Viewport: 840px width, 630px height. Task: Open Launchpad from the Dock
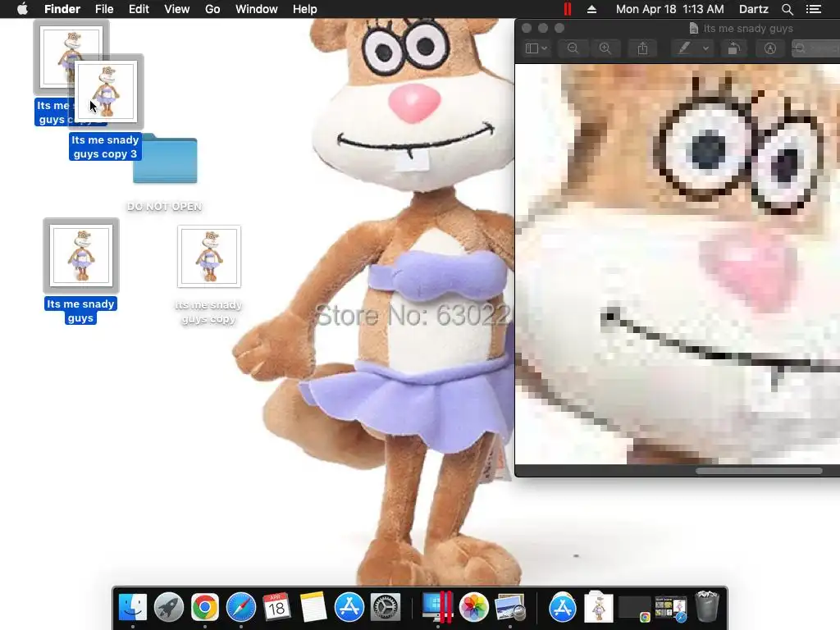tap(169, 607)
